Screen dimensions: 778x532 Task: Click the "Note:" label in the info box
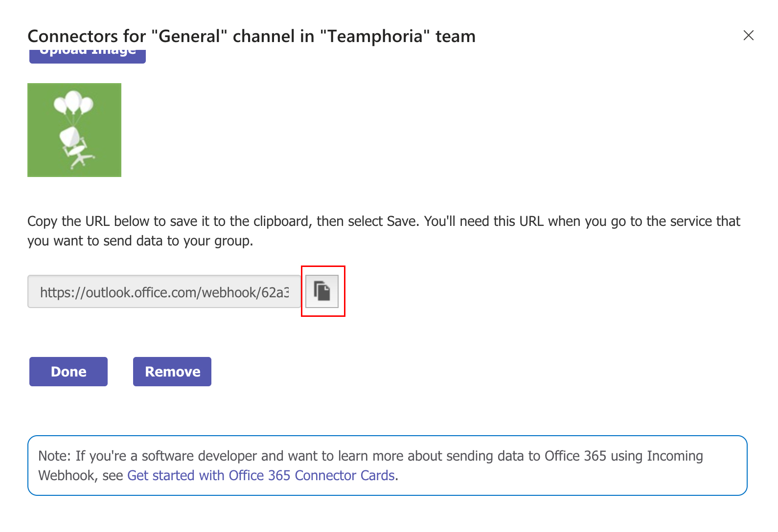[55, 456]
